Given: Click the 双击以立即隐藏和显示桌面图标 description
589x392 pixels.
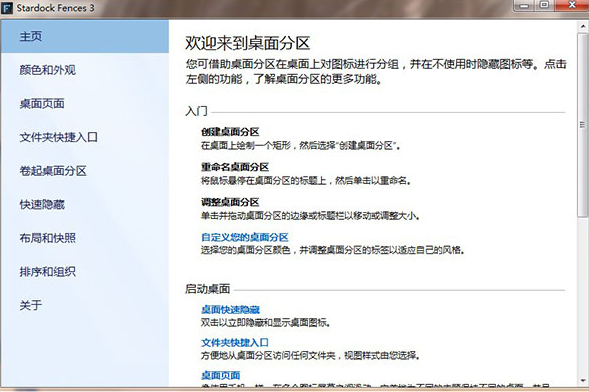Looking at the screenshot, I should tap(266, 323).
